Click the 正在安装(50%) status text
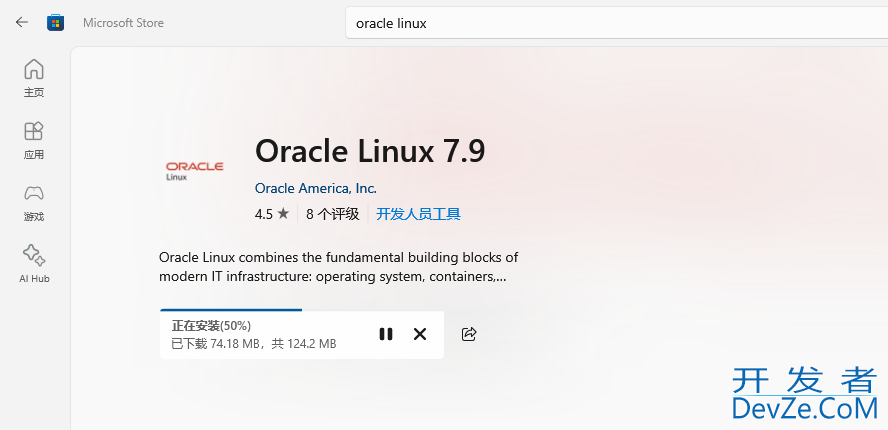888x430 pixels. tap(211, 326)
